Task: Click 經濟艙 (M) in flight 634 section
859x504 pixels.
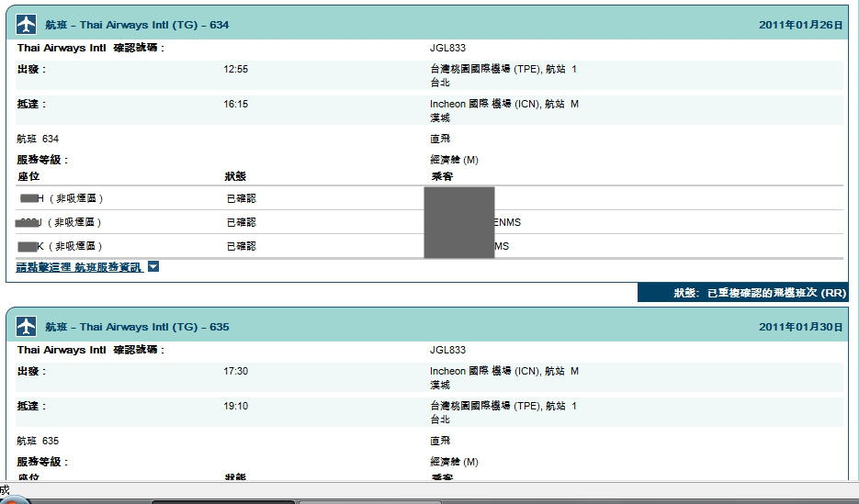Action: click(454, 160)
